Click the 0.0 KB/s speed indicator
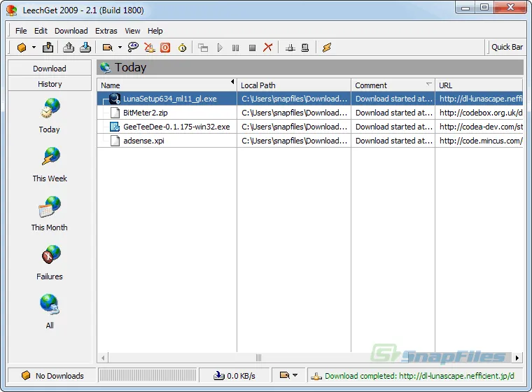532x392 pixels. (234, 376)
